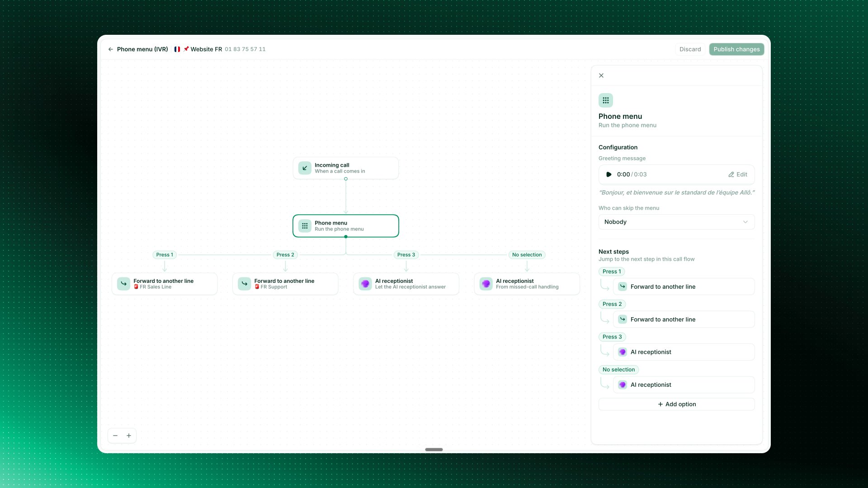The height and width of the screenshot is (488, 868).
Task: Open the Forward to FR Sales Line node
Action: coord(165,284)
